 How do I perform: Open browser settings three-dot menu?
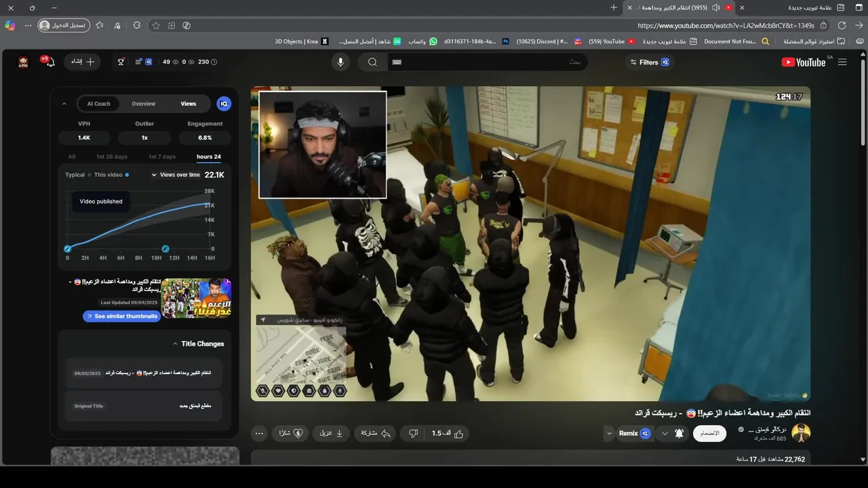coord(28,26)
